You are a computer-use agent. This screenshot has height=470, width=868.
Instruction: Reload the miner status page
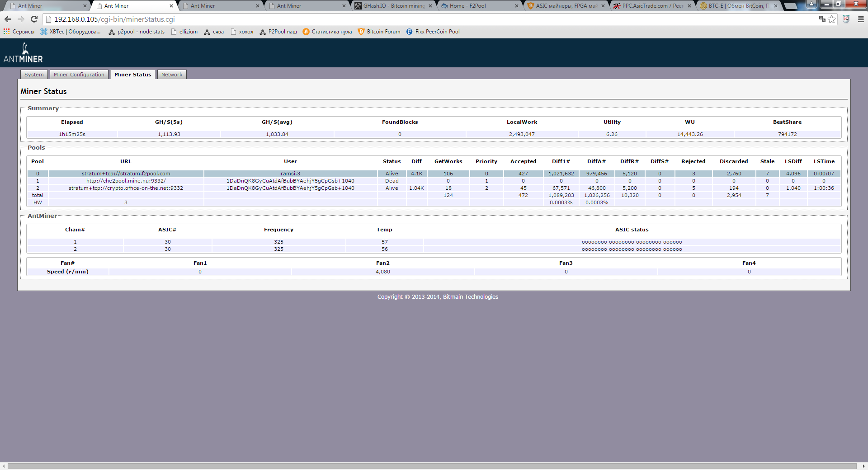coord(34,19)
